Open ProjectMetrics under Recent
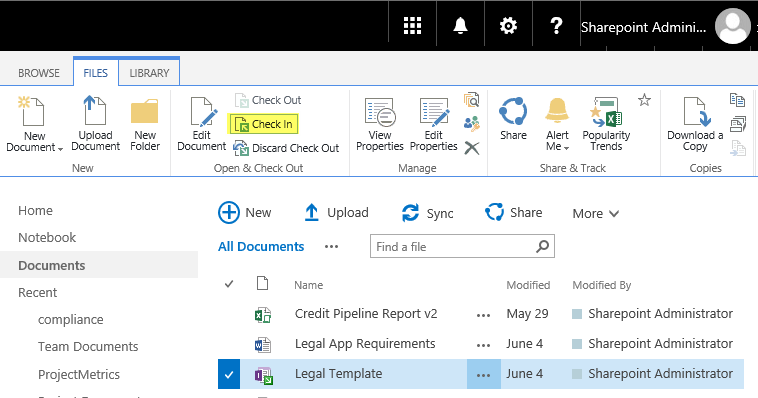The height and width of the screenshot is (398, 758). pos(79,375)
